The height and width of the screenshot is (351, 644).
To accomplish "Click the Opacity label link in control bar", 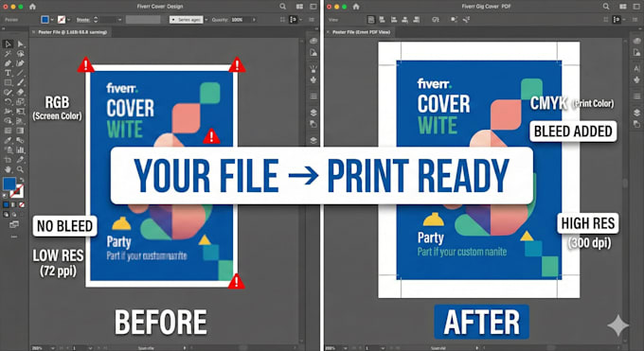I will pos(220,20).
